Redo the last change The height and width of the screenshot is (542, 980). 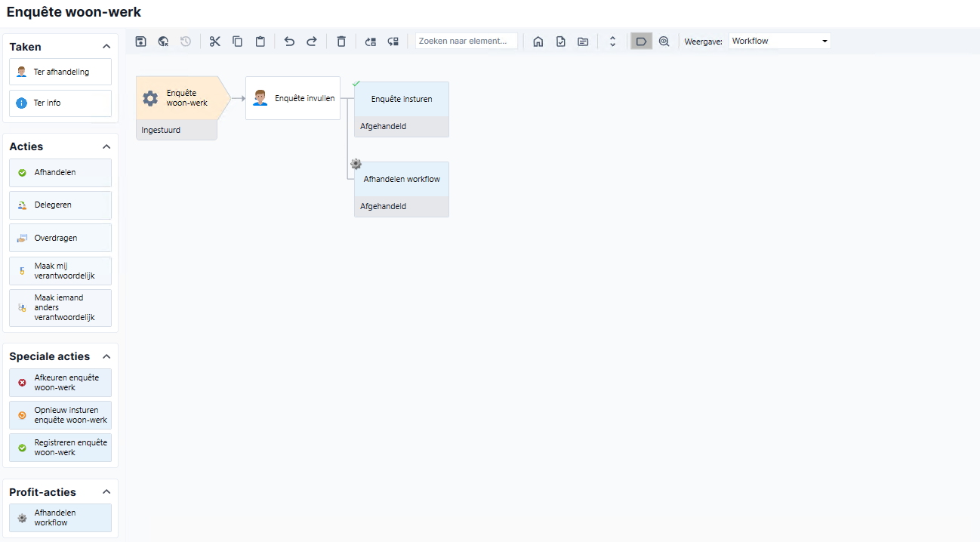pyautogui.click(x=312, y=42)
